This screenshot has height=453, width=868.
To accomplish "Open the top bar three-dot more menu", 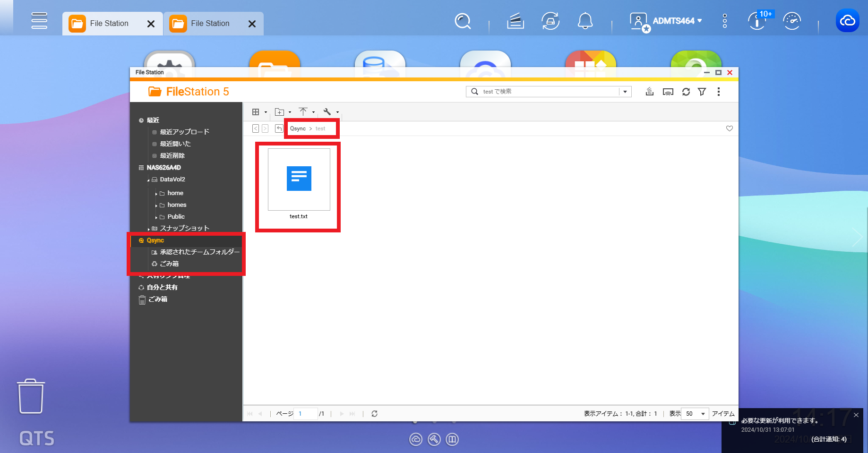I will 725,21.
